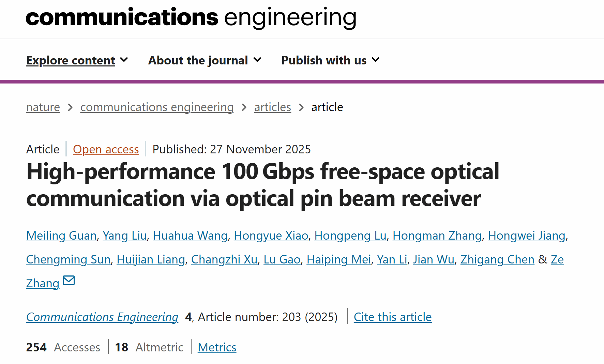The height and width of the screenshot is (364, 604).
Task: Click author name Hongwei Jiang
Action: point(526,236)
